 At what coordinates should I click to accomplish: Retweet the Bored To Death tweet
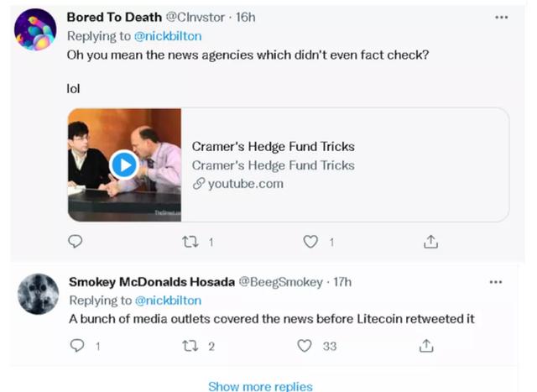[x=190, y=242]
